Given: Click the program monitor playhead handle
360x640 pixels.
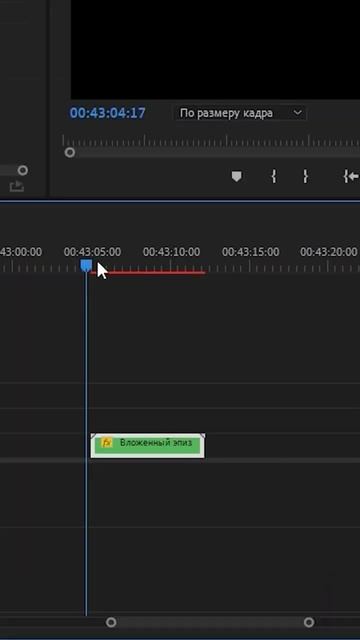Looking at the screenshot, I should point(70,153).
